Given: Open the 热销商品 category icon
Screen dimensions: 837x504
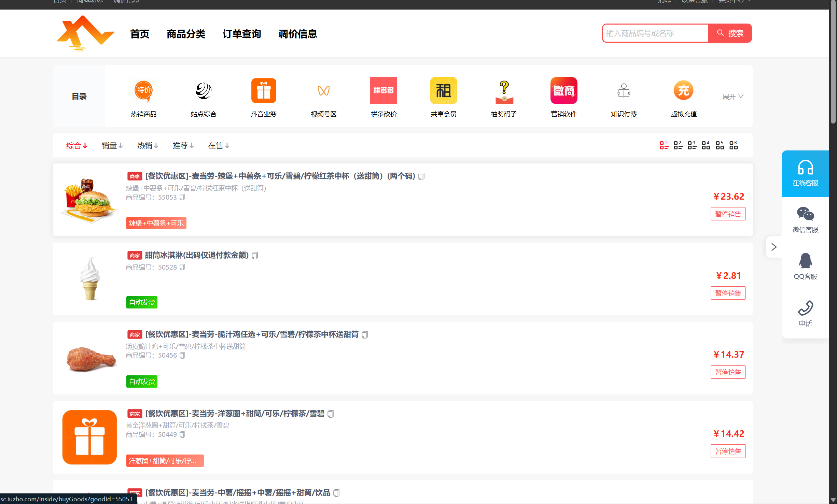Looking at the screenshot, I should [x=144, y=90].
